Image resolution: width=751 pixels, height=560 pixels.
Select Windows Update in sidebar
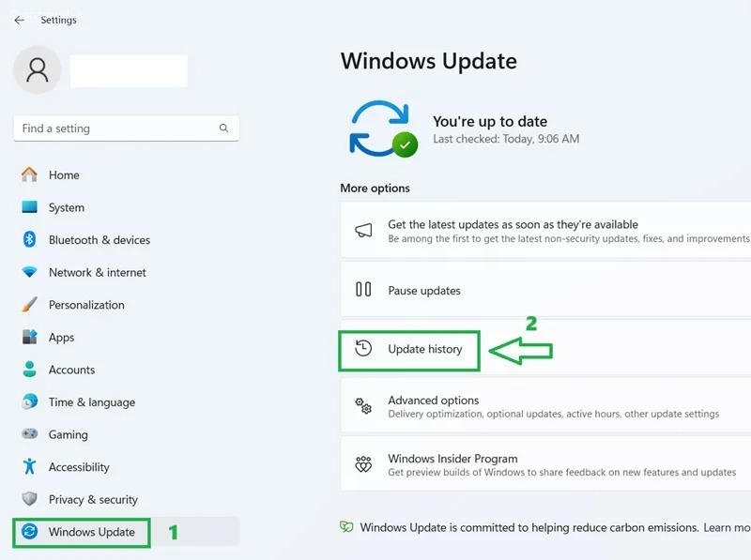pyautogui.click(x=126, y=532)
